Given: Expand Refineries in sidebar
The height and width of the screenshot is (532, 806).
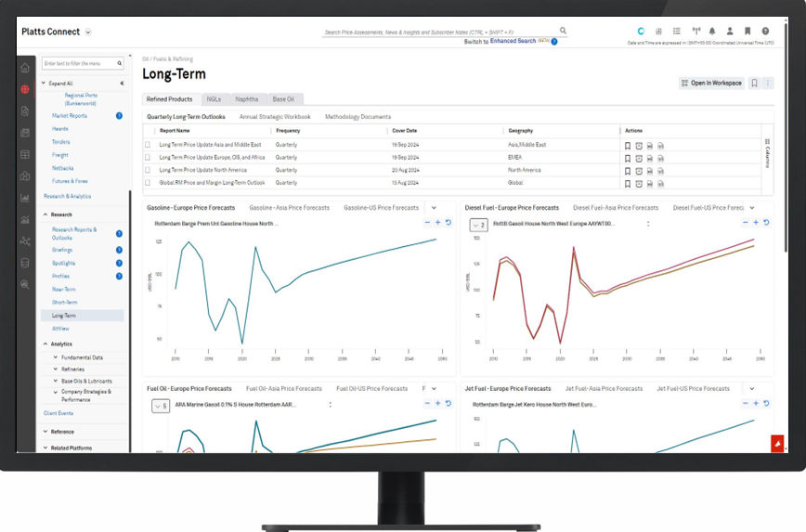Looking at the screenshot, I should 56,370.
